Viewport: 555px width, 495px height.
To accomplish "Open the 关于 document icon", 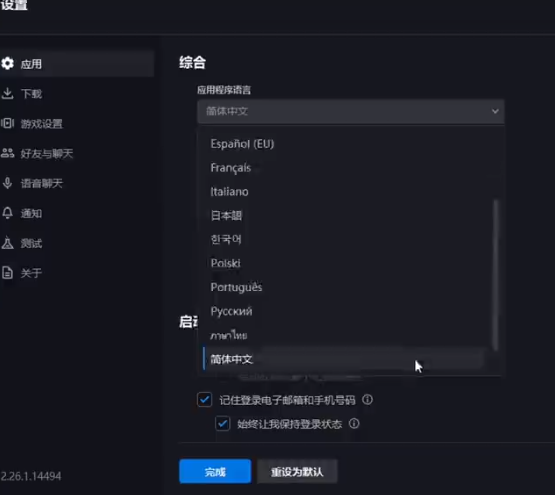I will (7, 273).
